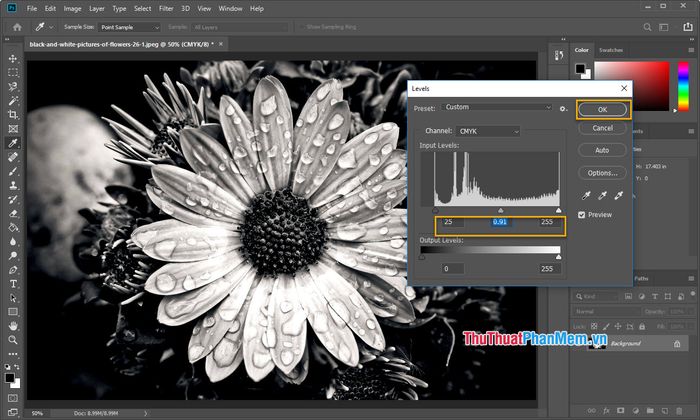
Task: Select the Magic Wand tool
Action: (x=13, y=100)
